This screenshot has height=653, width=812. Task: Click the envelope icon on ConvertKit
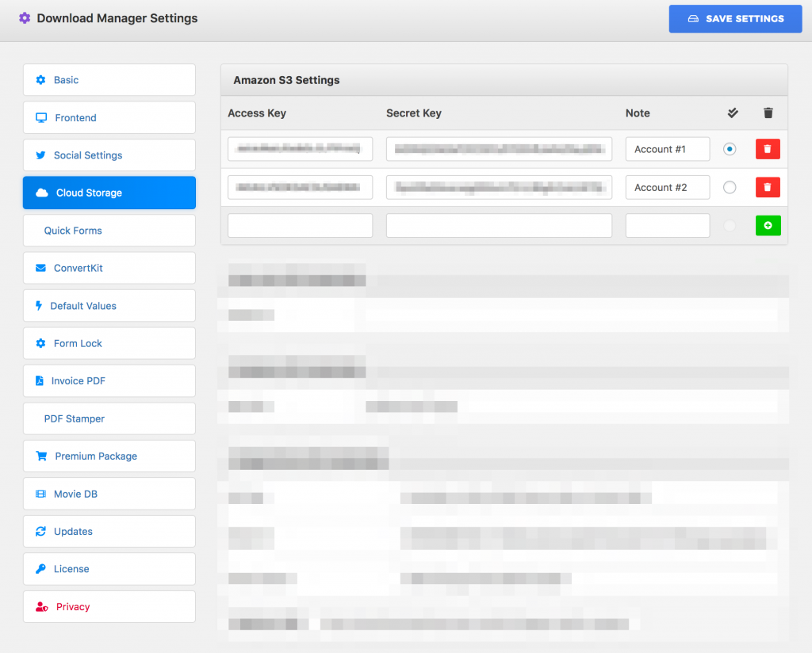[x=40, y=268]
